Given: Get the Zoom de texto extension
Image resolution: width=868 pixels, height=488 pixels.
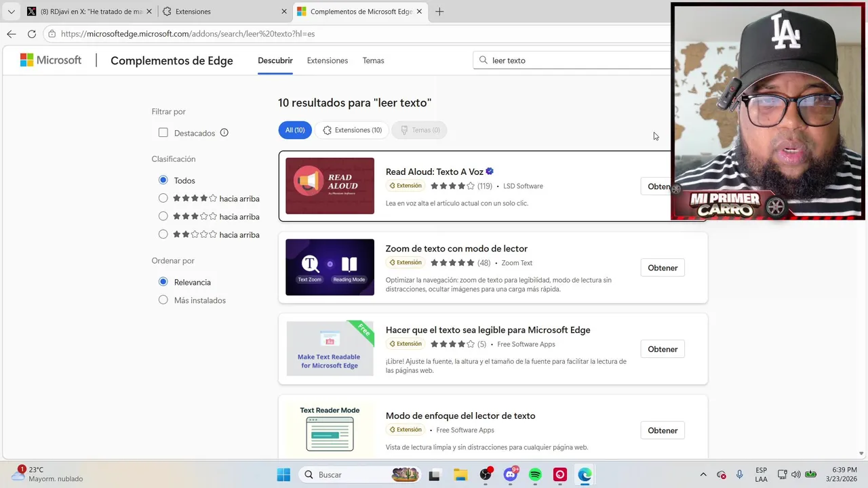Looking at the screenshot, I should pos(663,268).
